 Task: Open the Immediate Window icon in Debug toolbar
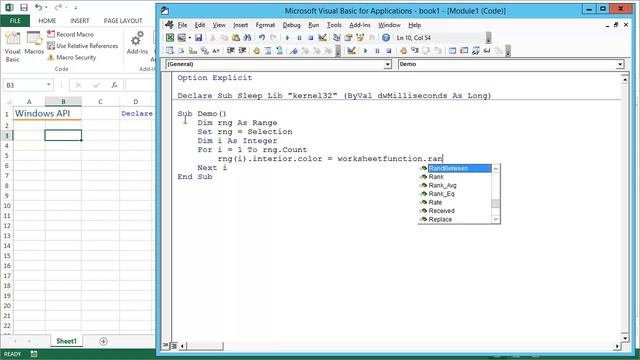464,51
